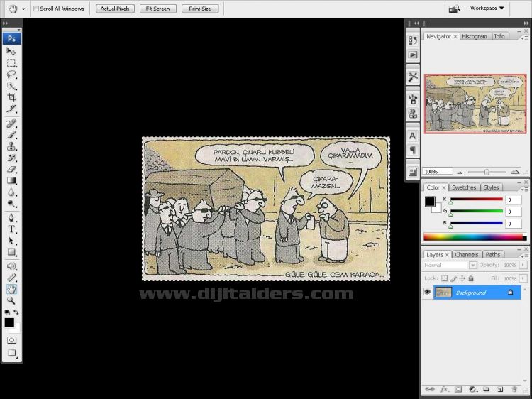
Task: Click the Actual Pixels button
Action: [115, 9]
